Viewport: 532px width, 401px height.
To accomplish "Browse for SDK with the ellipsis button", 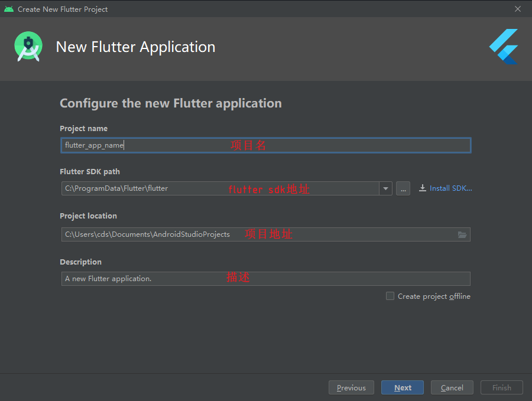I will (403, 188).
